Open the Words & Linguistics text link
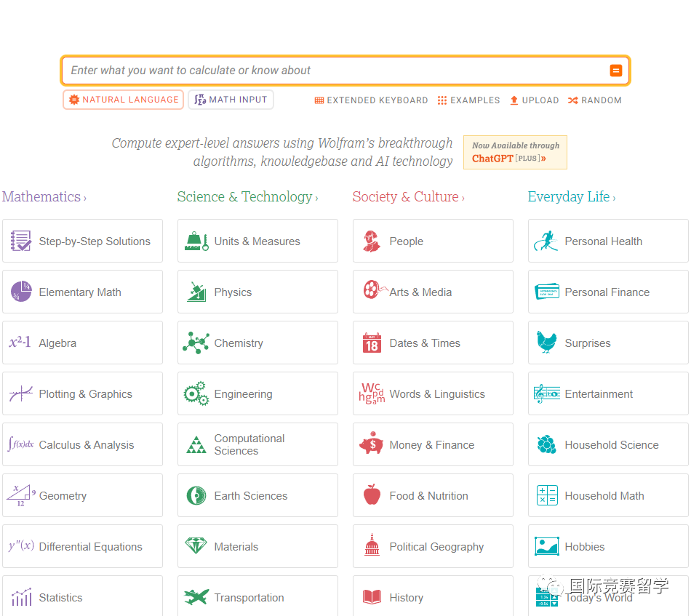This screenshot has width=691, height=616. point(437,394)
